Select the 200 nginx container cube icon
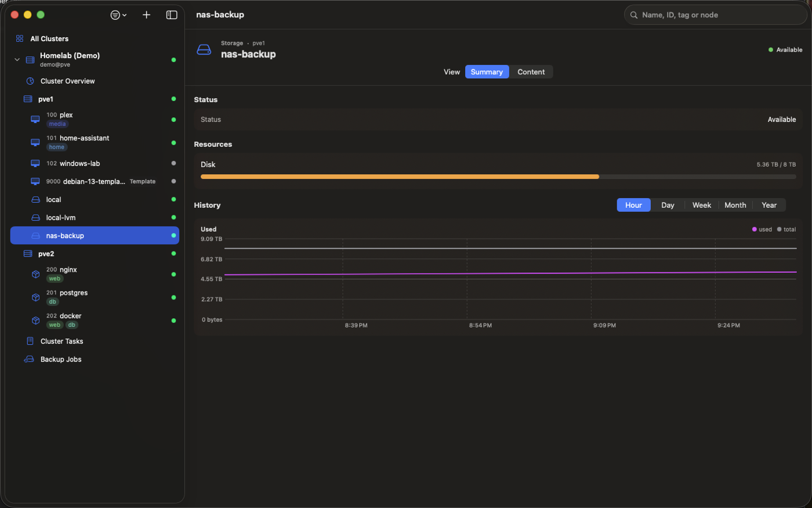The width and height of the screenshot is (812, 508). [35, 274]
